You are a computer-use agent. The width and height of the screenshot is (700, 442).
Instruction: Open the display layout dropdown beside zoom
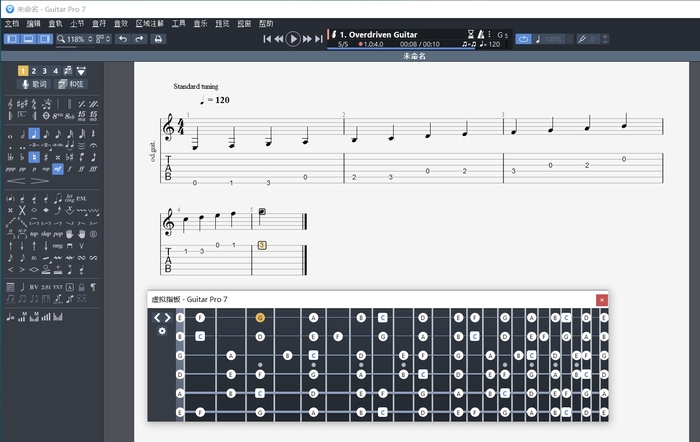[102, 39]
